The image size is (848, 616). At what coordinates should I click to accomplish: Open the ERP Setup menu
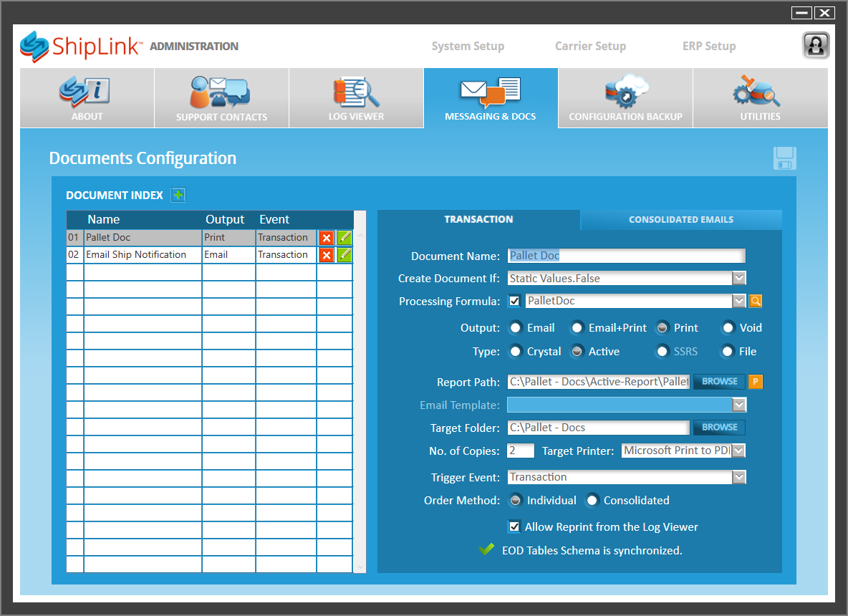click(x=709, y=47)
